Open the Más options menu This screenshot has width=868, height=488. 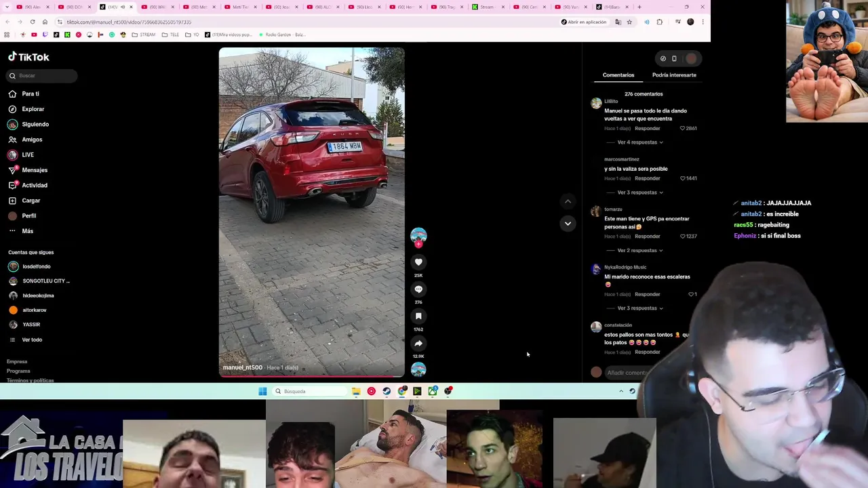click(27, 231)
